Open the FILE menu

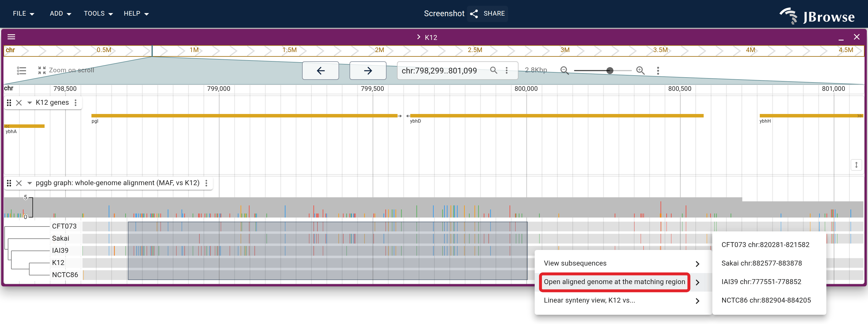[x=24, y=14]
